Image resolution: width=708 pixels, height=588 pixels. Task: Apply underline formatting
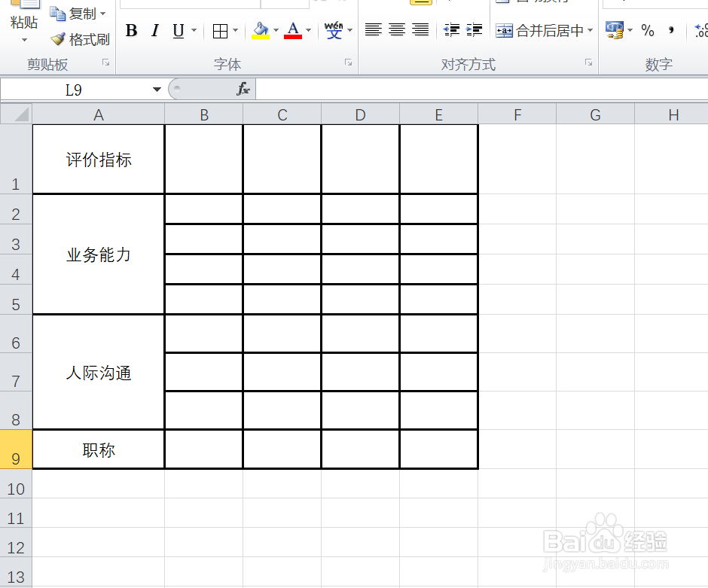[x=179, y=31]
